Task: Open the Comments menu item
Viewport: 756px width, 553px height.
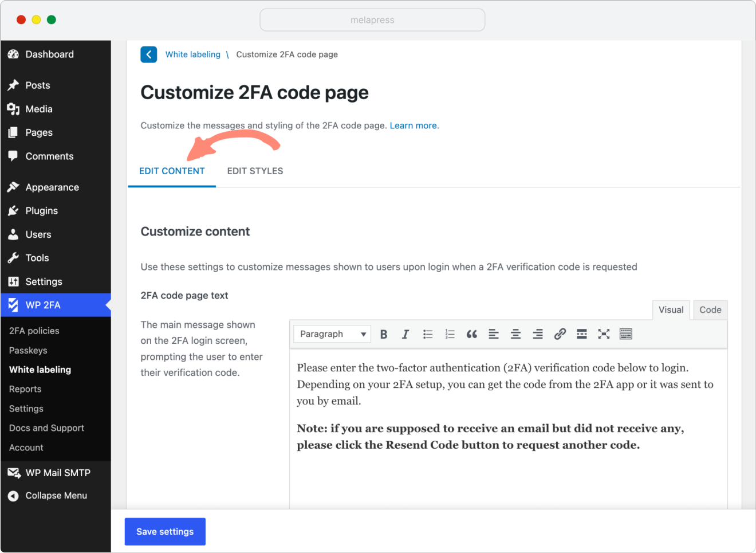Action: pos(56,156)
